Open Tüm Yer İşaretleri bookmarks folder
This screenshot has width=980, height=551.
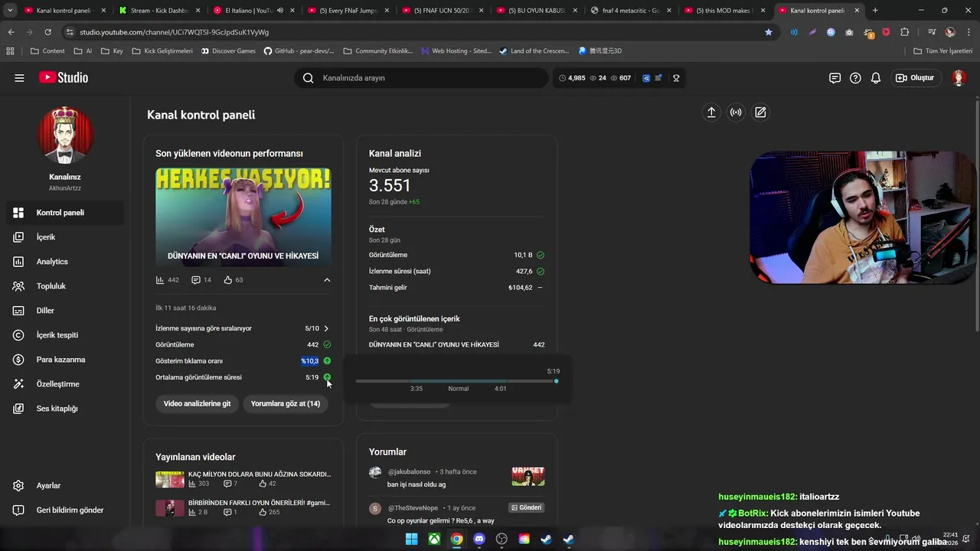pos(944,51)
